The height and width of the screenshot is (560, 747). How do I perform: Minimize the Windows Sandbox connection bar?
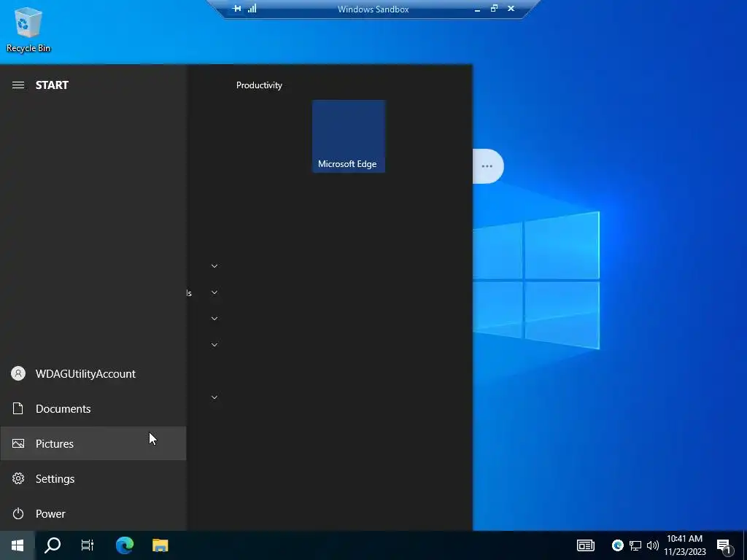pyautogui.click(x=477, y=9)
